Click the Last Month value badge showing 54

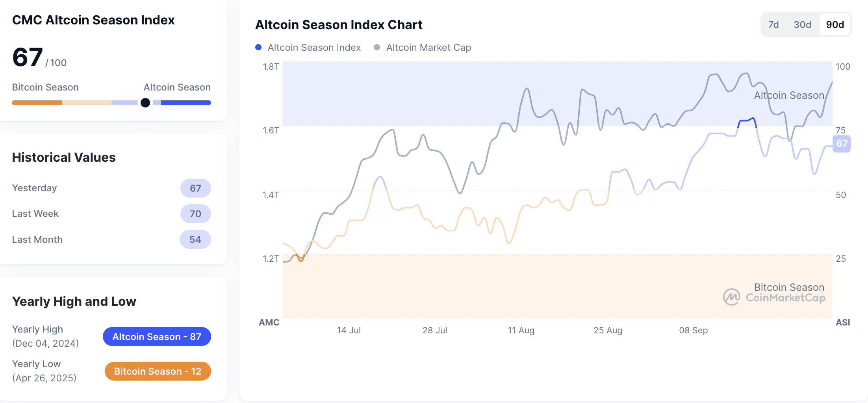tap(195, 239)
